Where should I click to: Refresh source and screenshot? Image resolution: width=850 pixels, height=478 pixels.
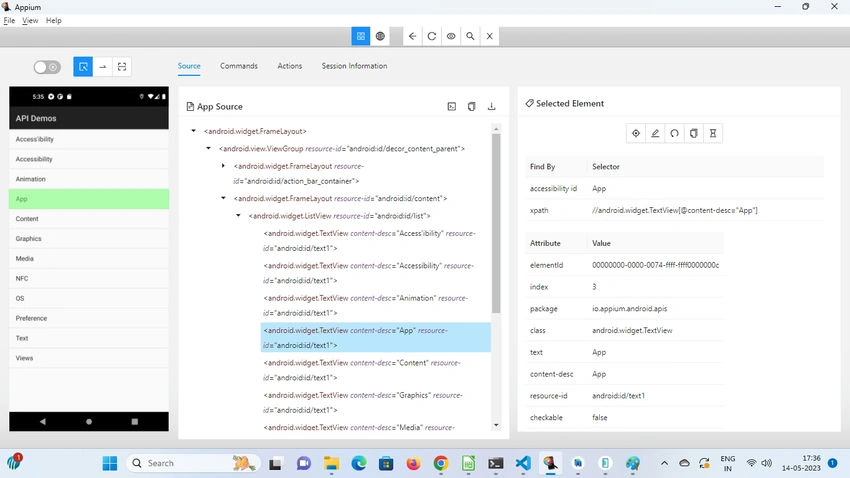pyautogui.click(x=432, y=36)
